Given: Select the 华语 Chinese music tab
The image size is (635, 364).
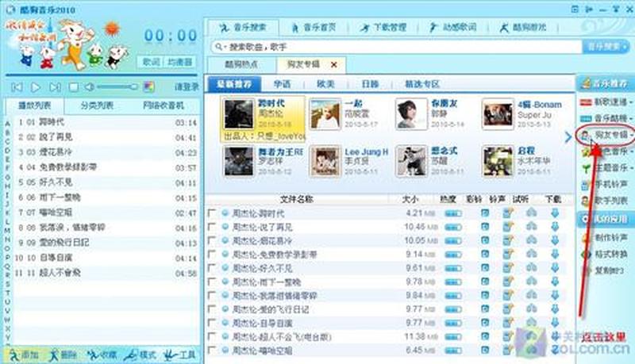Looking at the screenshot, I should coord(282,84).
